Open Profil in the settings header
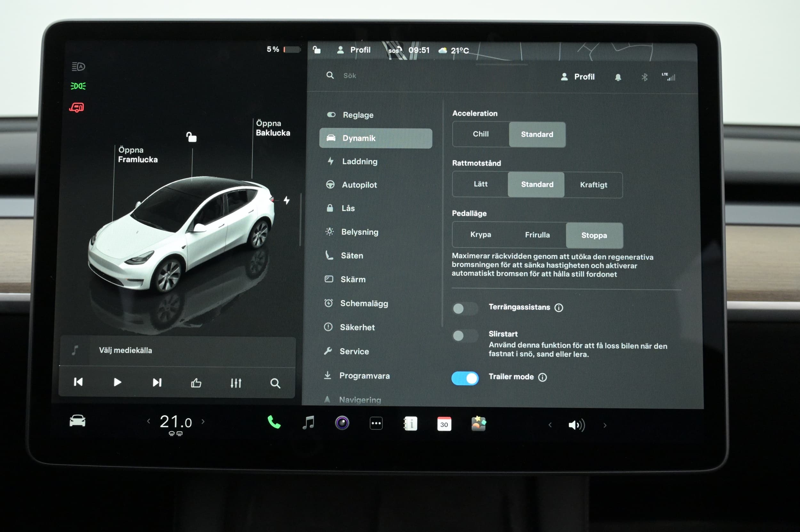 (577, 77)
